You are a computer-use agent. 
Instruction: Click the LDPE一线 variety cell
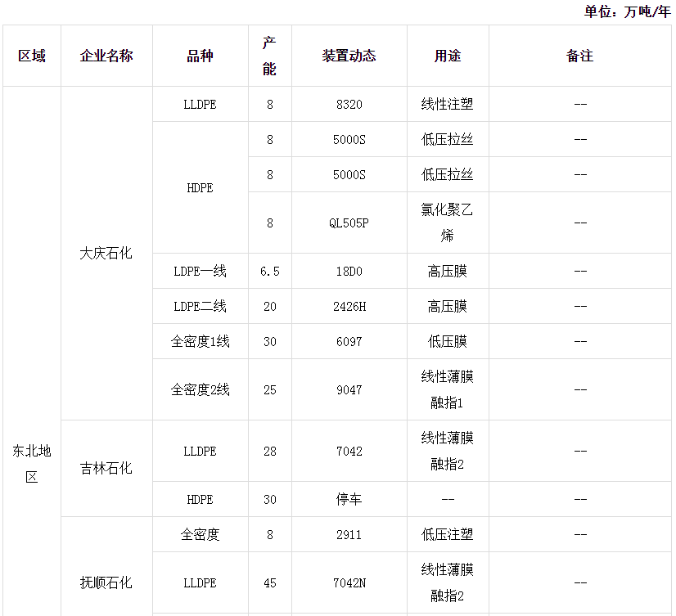click(200, 271)
